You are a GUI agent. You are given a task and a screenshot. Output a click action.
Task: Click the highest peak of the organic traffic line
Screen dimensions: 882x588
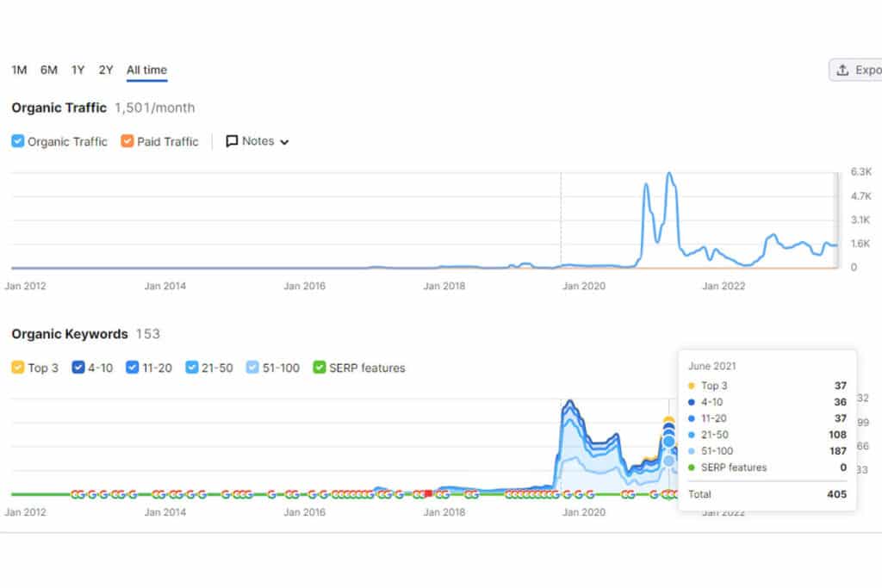669,174
